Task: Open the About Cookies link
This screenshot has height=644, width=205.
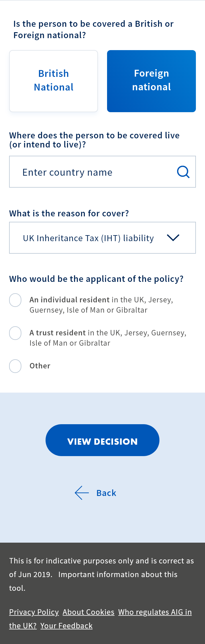Action: (88, 612)
